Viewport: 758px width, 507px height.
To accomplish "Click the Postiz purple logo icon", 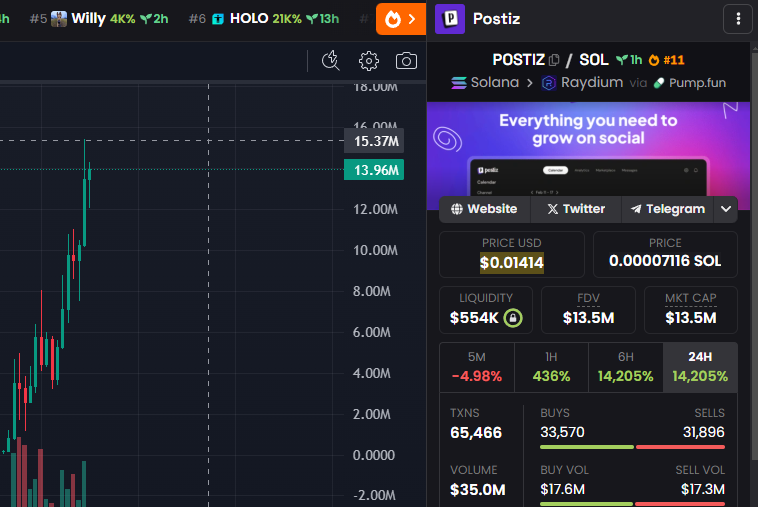I will pyautogui.click(x=450, y=19).
